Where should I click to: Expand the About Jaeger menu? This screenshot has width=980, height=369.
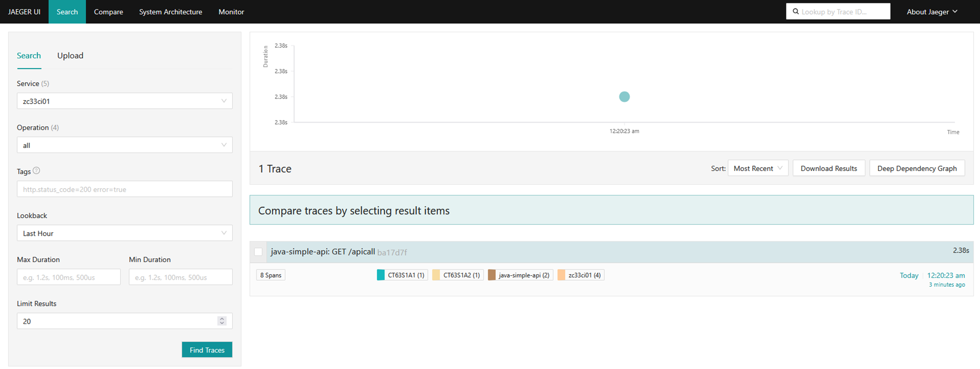coord(932,12)
